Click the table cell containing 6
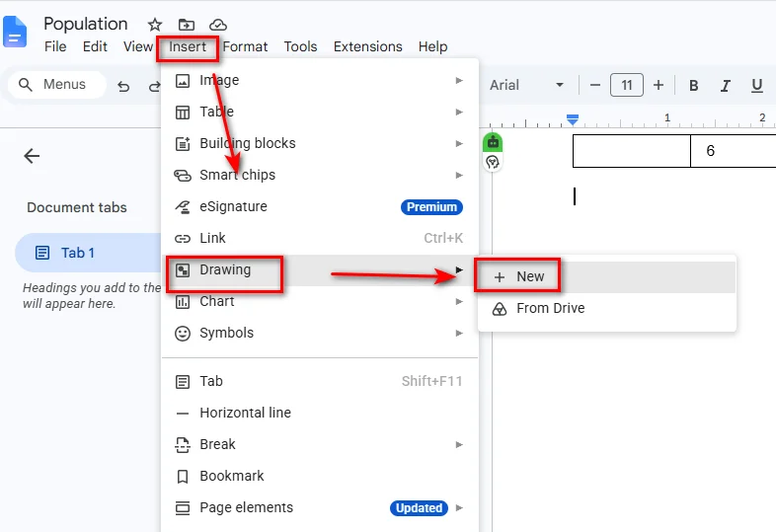 [734, 151]
